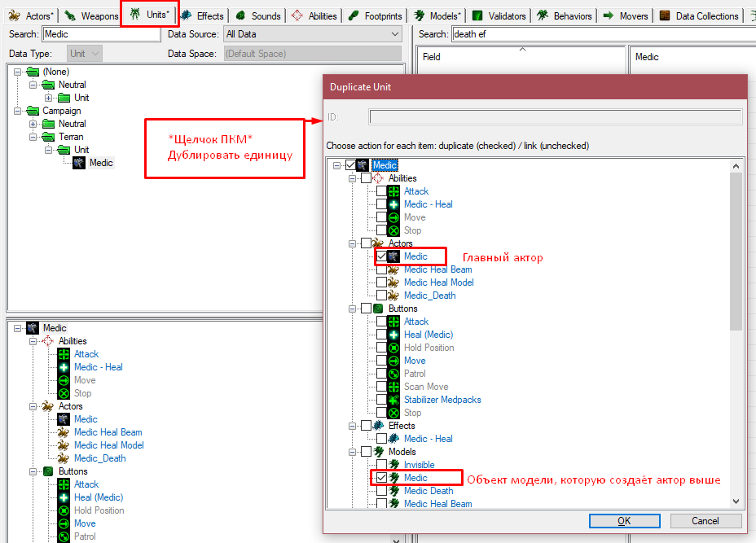Expand the Unit folder under Neutral
756x543 pixels.
(48, 98)
